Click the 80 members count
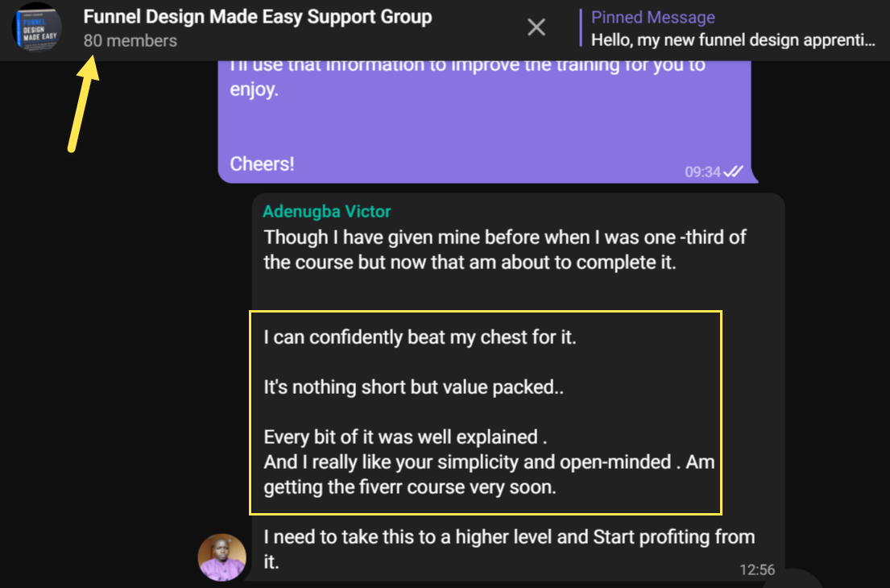The width and height of the screenshot is (890, 588). [130, 40]
